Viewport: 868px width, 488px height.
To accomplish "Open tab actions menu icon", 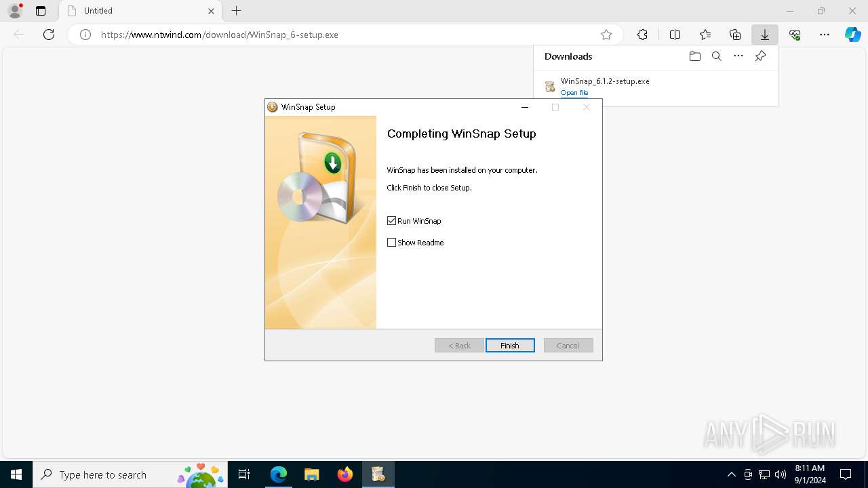I will tap(41, 11).
